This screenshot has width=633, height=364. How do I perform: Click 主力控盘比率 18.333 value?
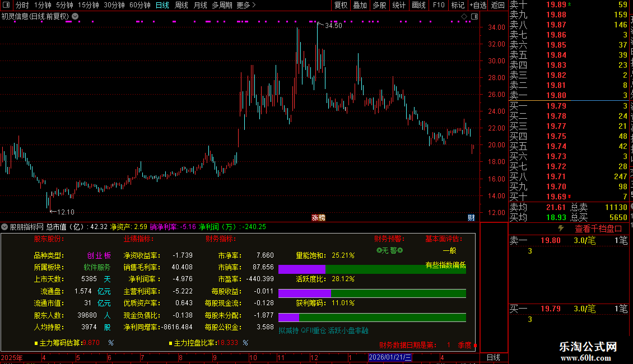(227, 343)
